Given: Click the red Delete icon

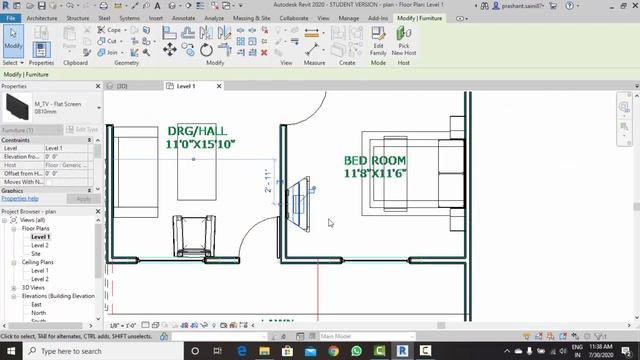Looking at the screenshot, I should 264,52.
